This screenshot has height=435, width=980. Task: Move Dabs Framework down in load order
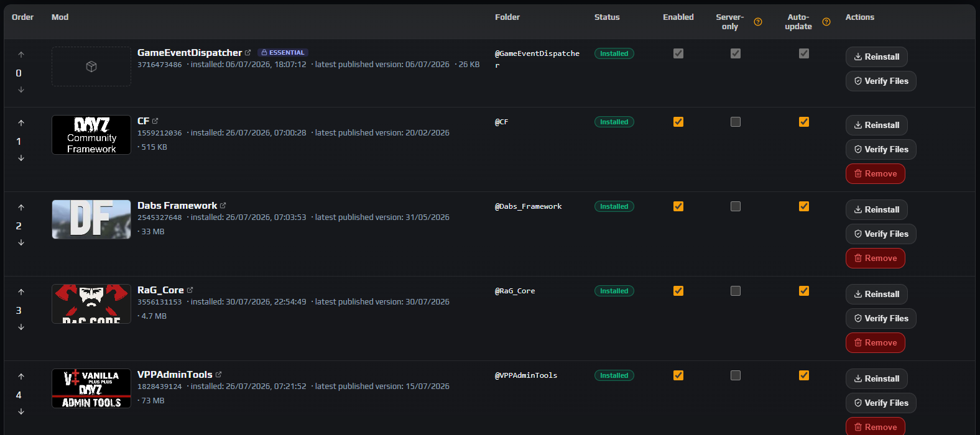tap(21, 242)
